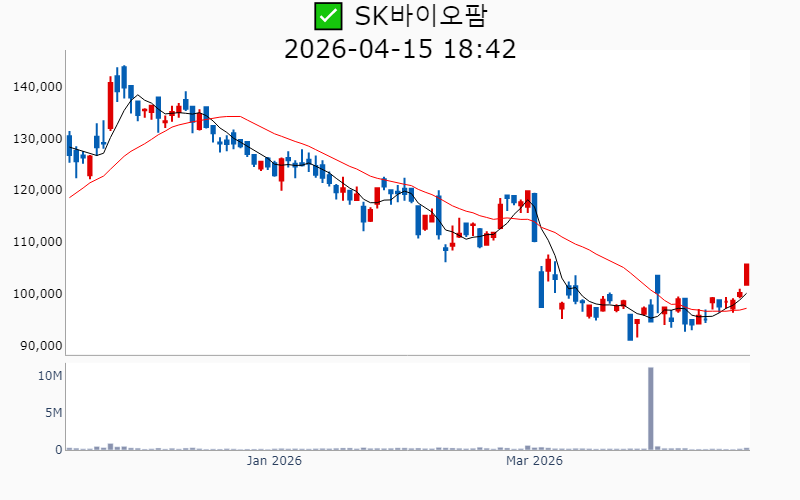The image size is (800, 500).
Task: Click the large red candle rising to 141,000
Action: point(111,105)
